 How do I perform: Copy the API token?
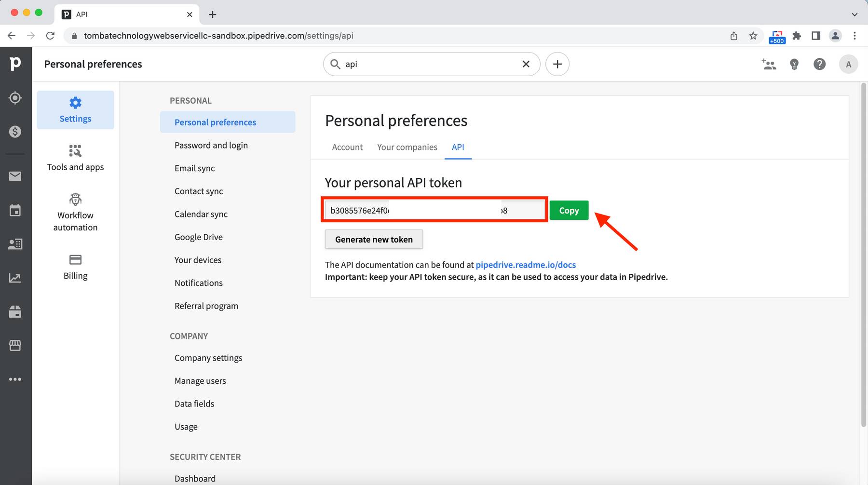pyautogui.click(x=569, y=210)
